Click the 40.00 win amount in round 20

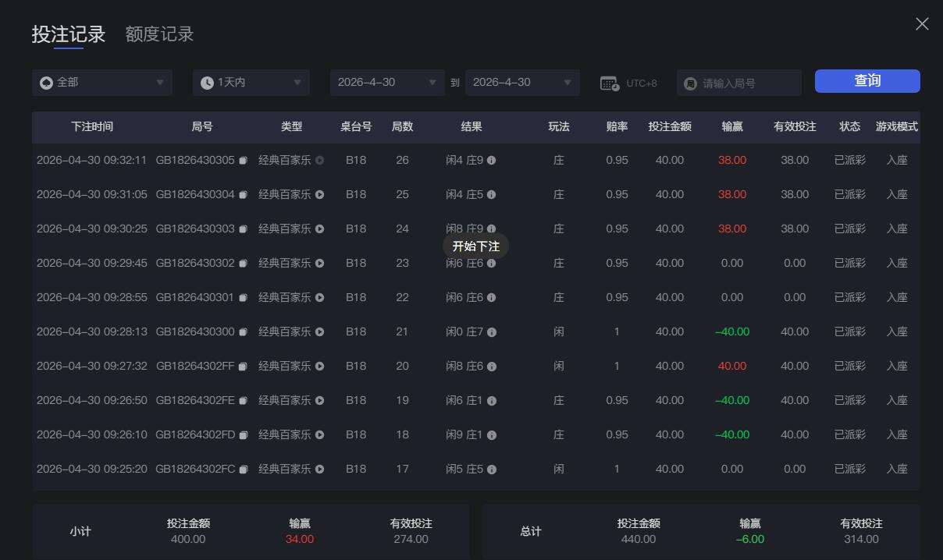(732, 366)
